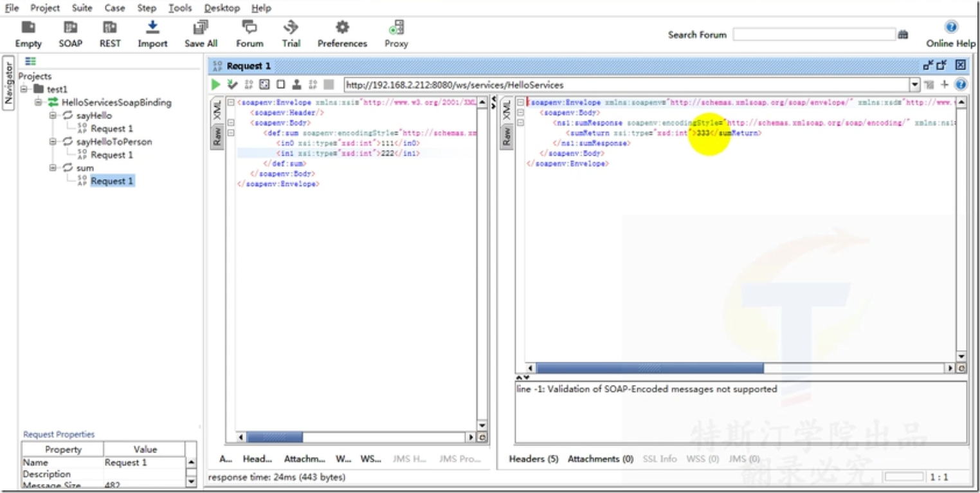Switch response editor to Raw tab
Screen dimensions: 980x493
(506, 136)
